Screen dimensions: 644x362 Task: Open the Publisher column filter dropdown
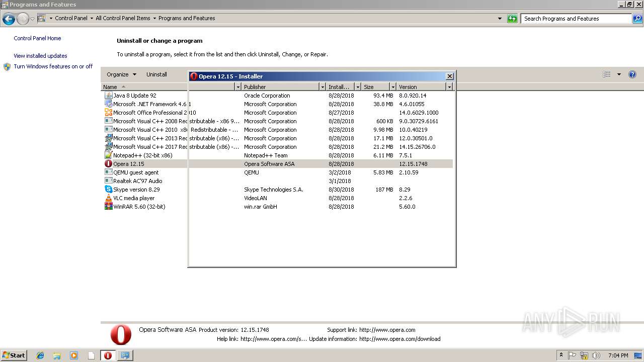click(323, 87)
